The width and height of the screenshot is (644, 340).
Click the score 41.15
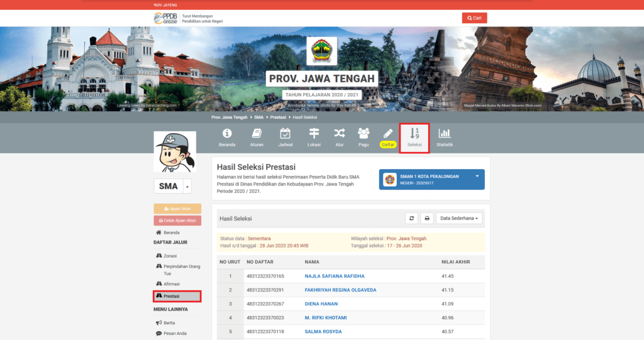pos(447,290)
